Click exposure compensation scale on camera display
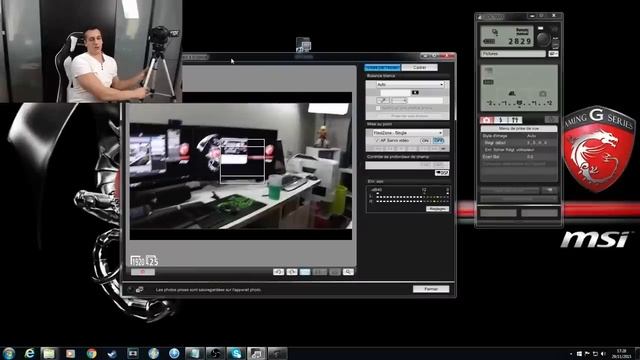 coord(519,103)
